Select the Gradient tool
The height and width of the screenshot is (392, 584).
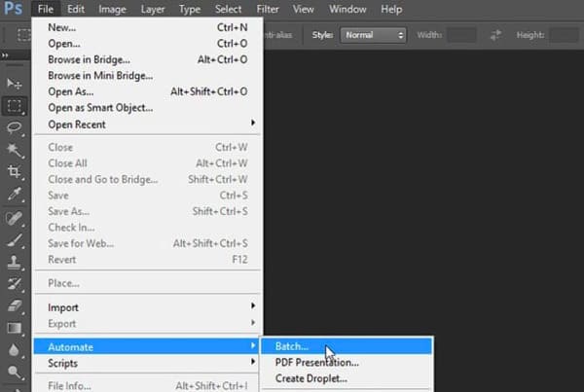tap(15, 329)
